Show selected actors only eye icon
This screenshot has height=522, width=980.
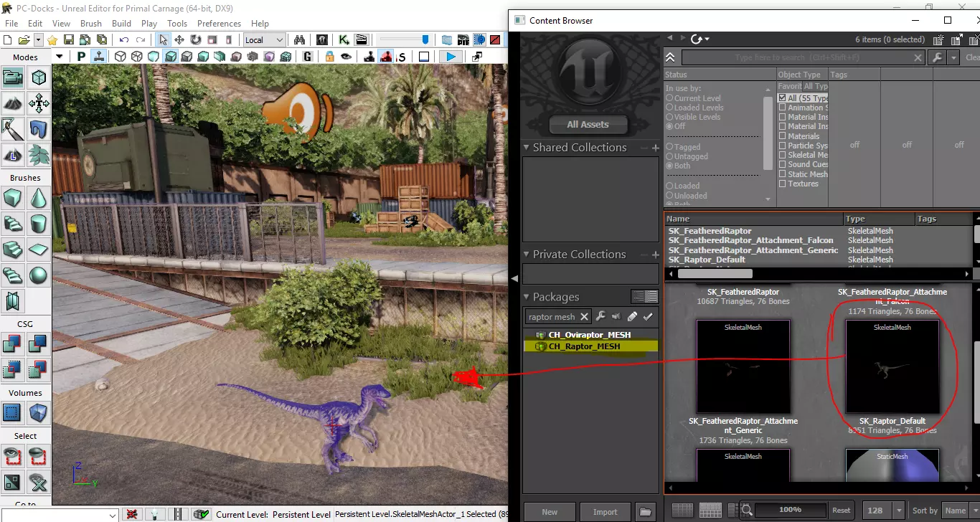click(13, 456)
